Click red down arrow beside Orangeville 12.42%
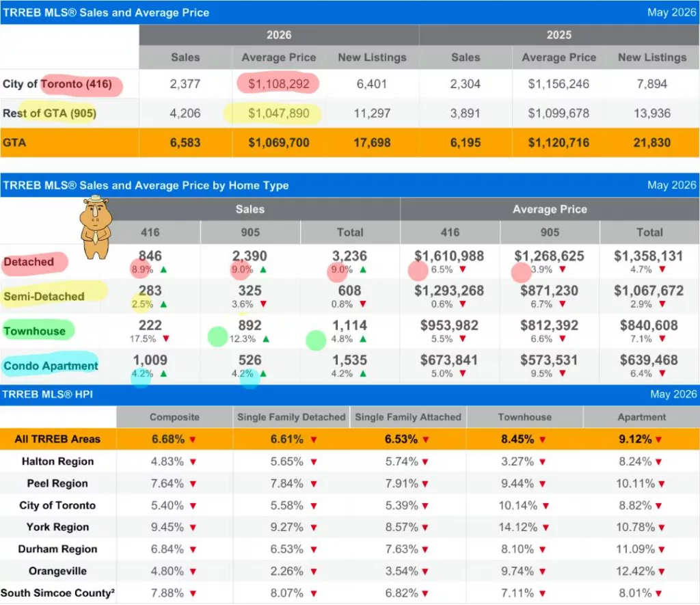 662,572
